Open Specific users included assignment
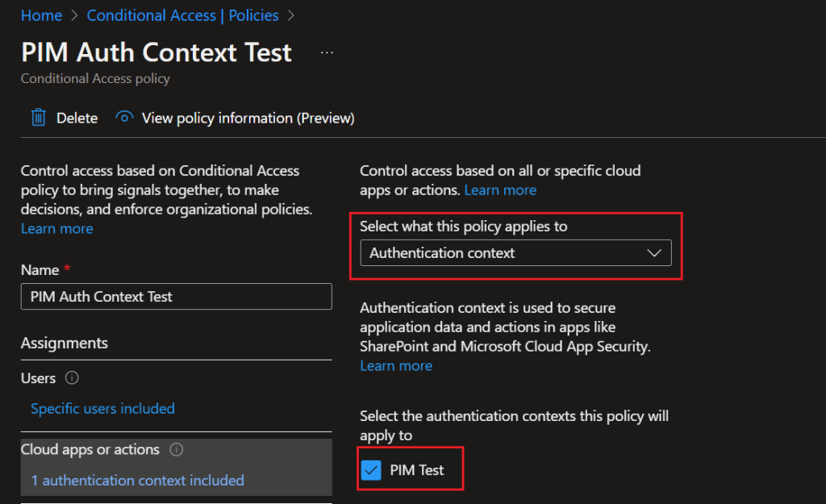This screenshot has width=826, height=504. click(x=102, y=409)
